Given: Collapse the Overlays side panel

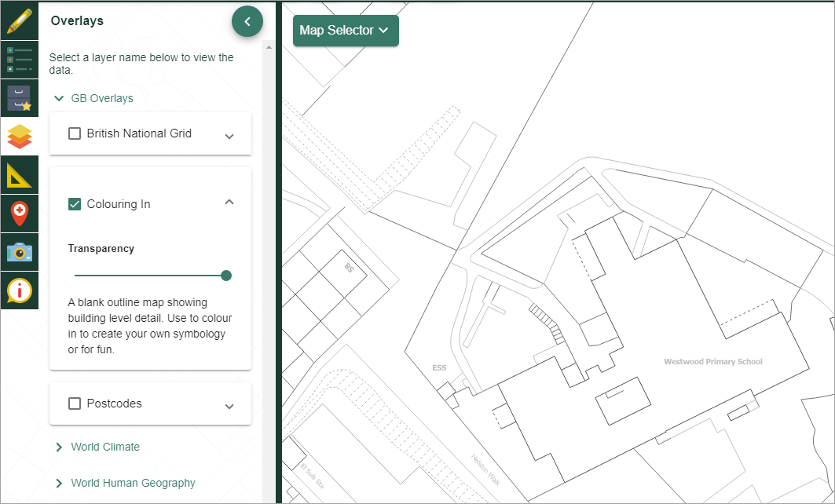Looking at the screenshot, I should pos(247,22).
